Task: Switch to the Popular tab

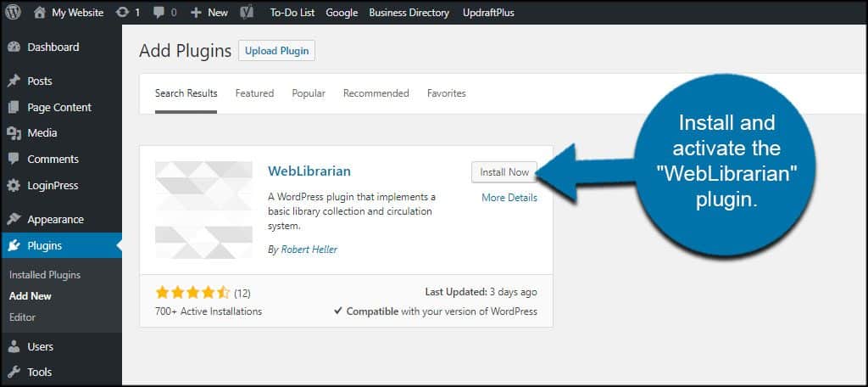Action: tap(309, 93)
